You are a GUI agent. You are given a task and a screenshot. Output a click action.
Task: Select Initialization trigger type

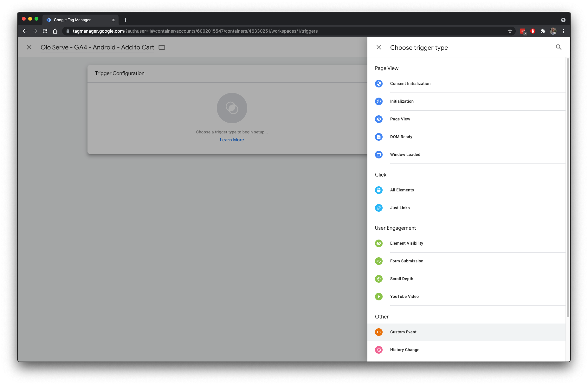(x=466, y=101)
